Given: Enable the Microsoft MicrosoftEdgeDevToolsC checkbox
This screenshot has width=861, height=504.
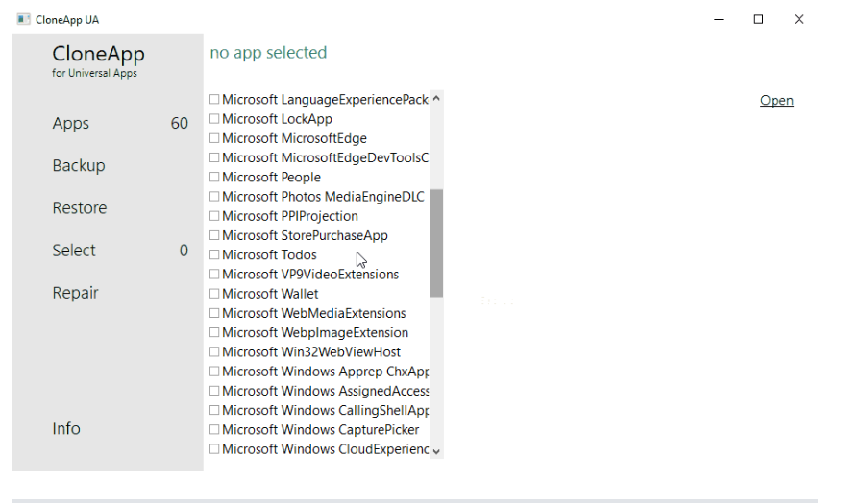Looking at the screenshot, I should (x=214, y=157).
